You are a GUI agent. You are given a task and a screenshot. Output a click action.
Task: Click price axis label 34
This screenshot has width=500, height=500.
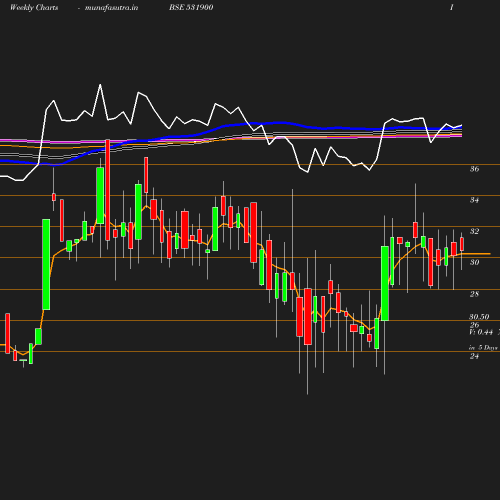pos(474,200)
